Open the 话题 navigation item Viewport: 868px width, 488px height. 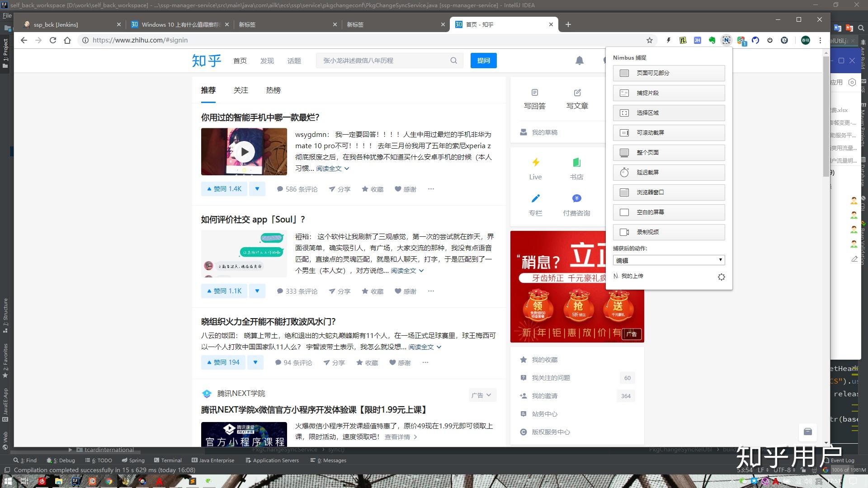point(294,61)
